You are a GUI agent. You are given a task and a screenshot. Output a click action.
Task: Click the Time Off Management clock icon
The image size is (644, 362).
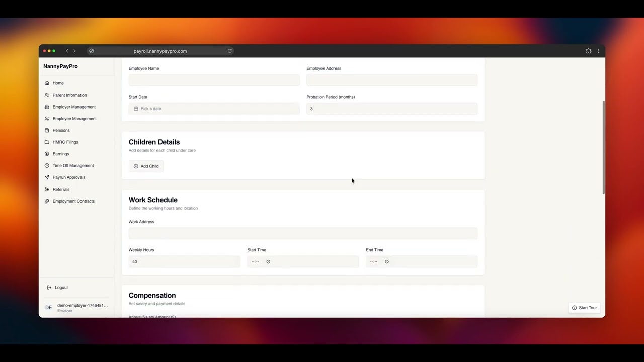point(47,166)
